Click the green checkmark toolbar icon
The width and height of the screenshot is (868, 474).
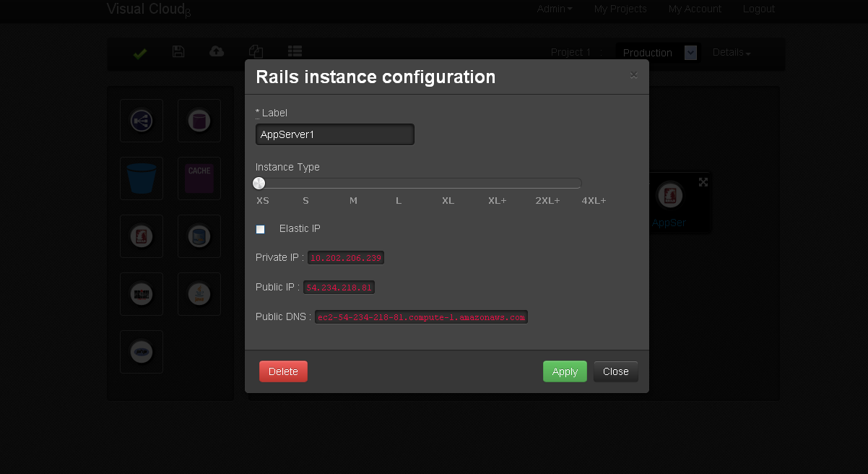tap(140, 53)
